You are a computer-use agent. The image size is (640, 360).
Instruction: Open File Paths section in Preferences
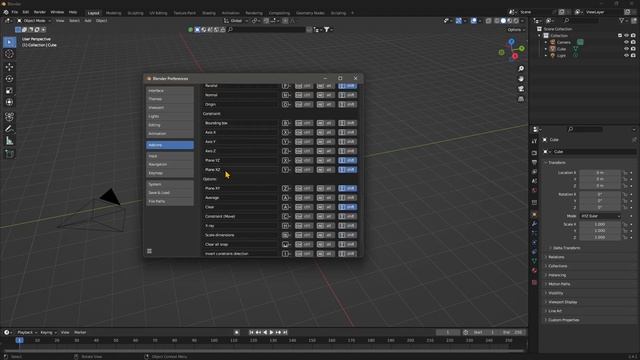170,202
